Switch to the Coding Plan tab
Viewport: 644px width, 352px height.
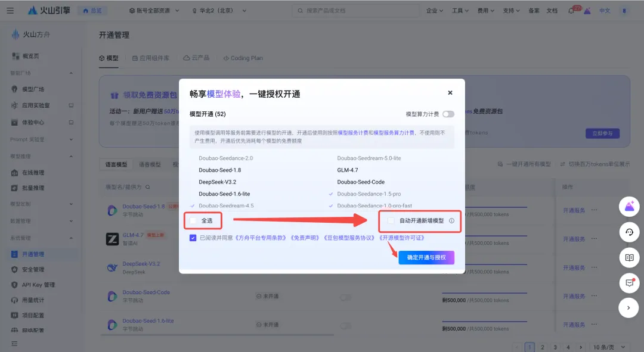point(243,58)
